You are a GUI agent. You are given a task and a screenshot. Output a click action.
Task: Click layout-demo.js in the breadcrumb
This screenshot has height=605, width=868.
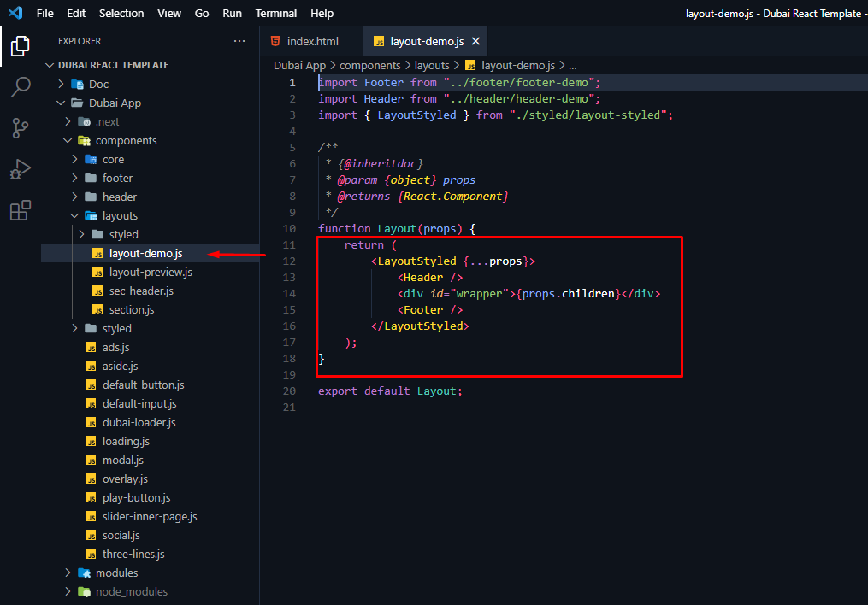pos(518,65)
